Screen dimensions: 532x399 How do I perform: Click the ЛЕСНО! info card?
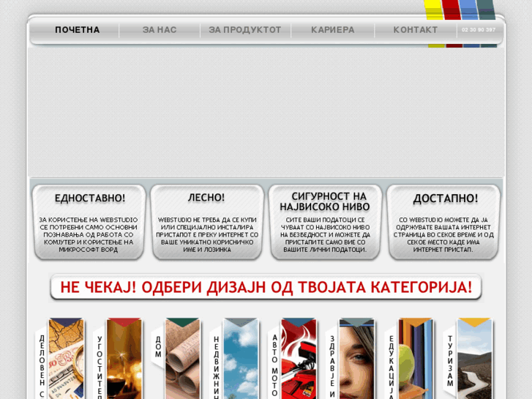coord(207,223)
